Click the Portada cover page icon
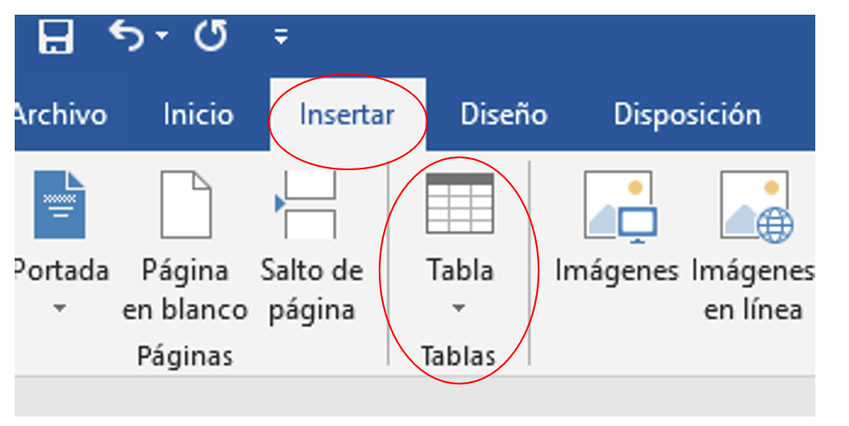 tap(59, 204)
